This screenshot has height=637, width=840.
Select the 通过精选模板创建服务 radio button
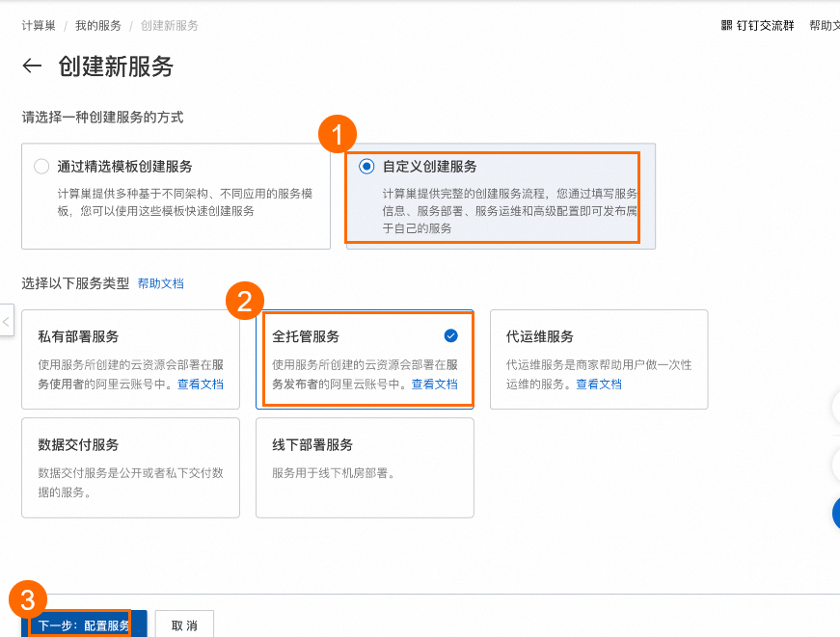pos(41,167)
